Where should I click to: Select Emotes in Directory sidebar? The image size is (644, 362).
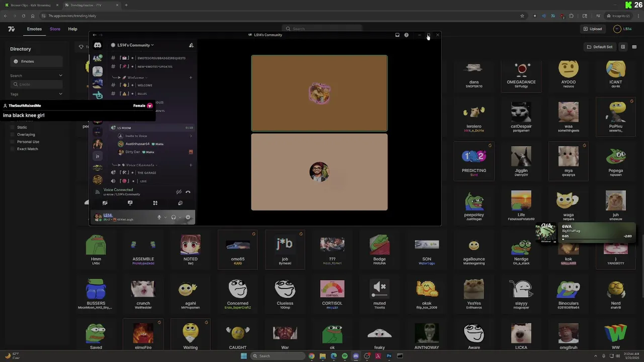pos(36,61)
